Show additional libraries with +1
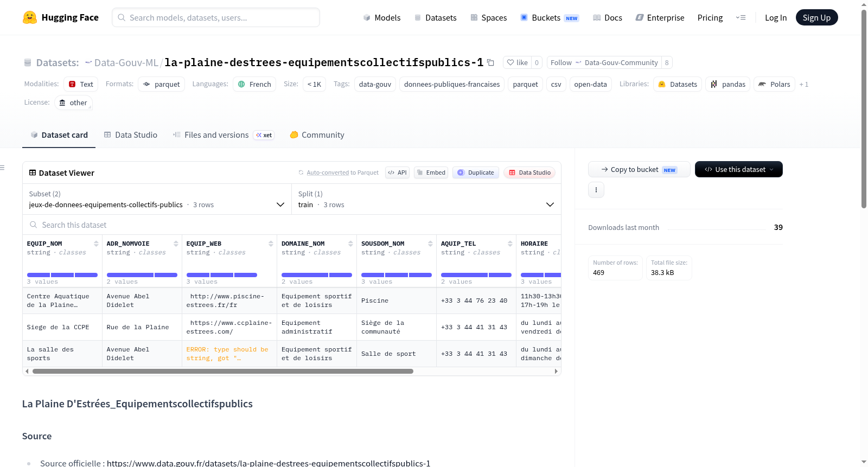 click(804, 84)
